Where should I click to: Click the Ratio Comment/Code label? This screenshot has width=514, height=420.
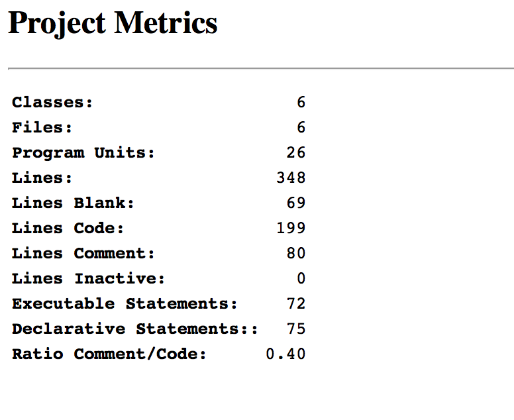pyautogui.click(x=109, y=354)
